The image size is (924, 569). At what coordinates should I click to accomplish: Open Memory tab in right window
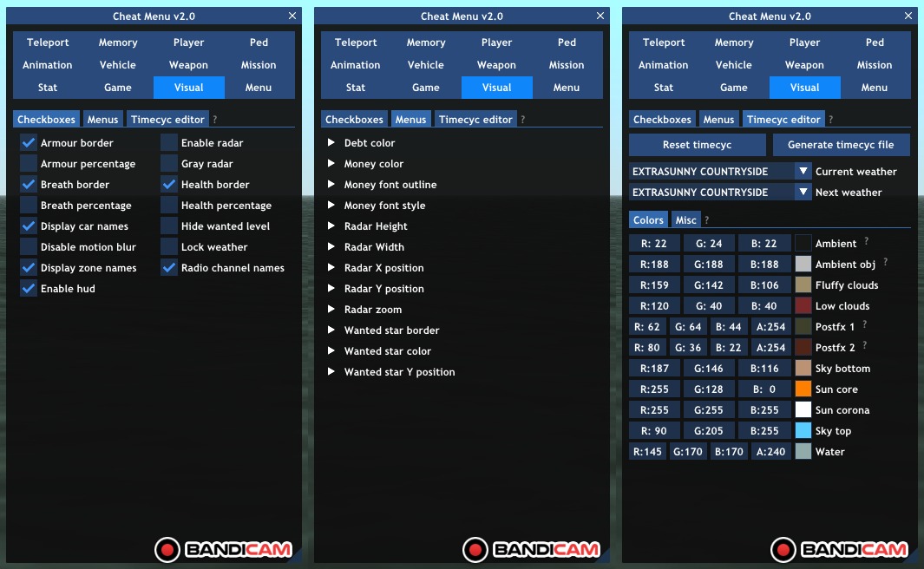tap(734, 43)
